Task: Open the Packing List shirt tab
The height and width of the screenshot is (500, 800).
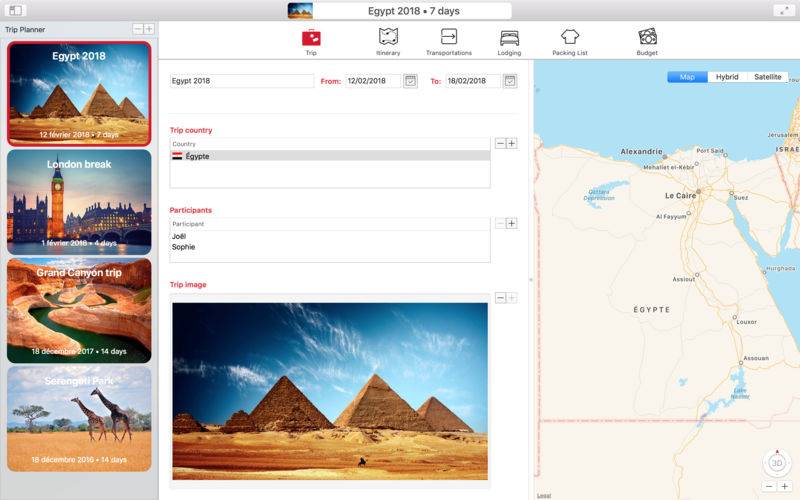Action: [570, 42]
